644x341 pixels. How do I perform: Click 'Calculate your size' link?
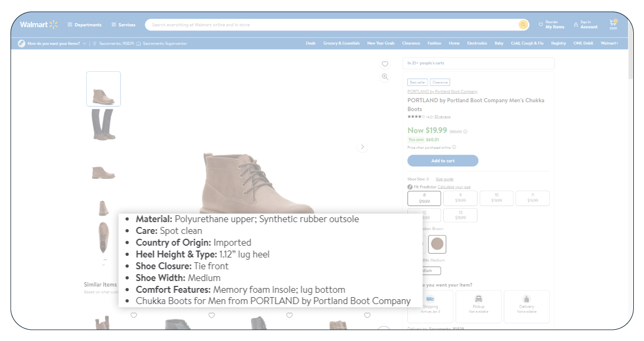pyautogui.click(x=454, y=187)
